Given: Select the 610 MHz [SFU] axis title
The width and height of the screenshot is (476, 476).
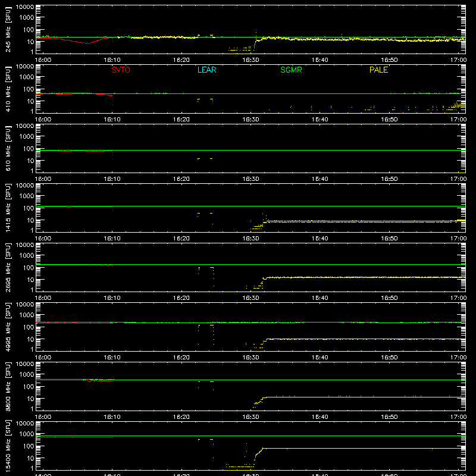Looking at the screenshot, I should tap(8, 148).
